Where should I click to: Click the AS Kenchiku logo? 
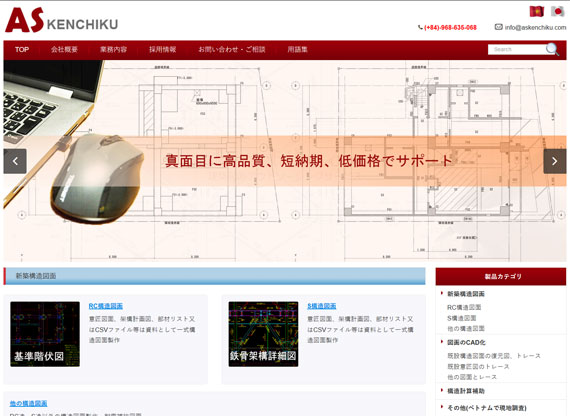[x=61, y=20]
